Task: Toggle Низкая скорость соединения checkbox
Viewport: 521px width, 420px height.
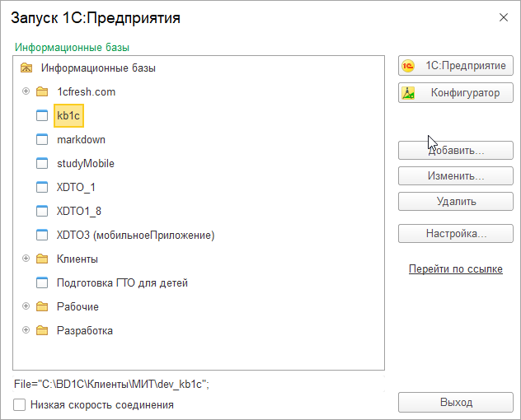Action: (x=19, y=405)
